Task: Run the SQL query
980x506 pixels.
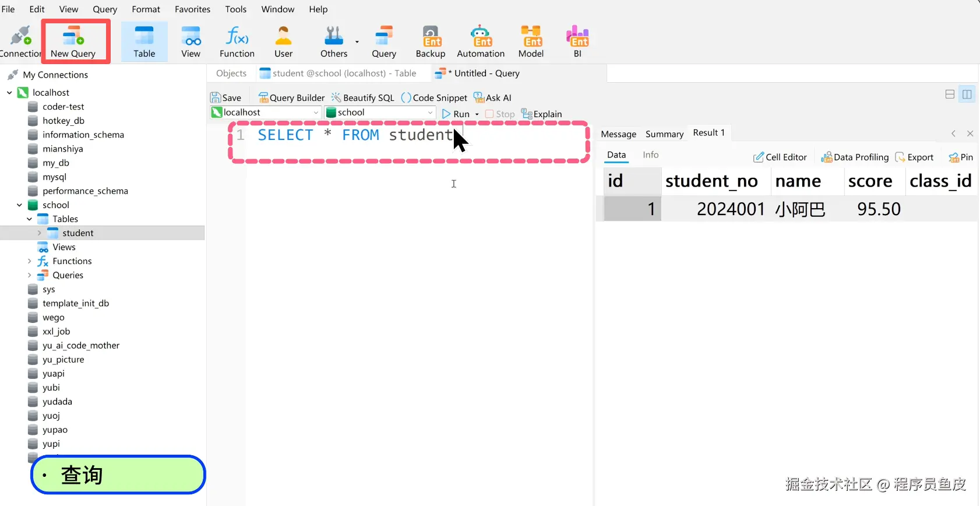Action: tap(456, 114)
